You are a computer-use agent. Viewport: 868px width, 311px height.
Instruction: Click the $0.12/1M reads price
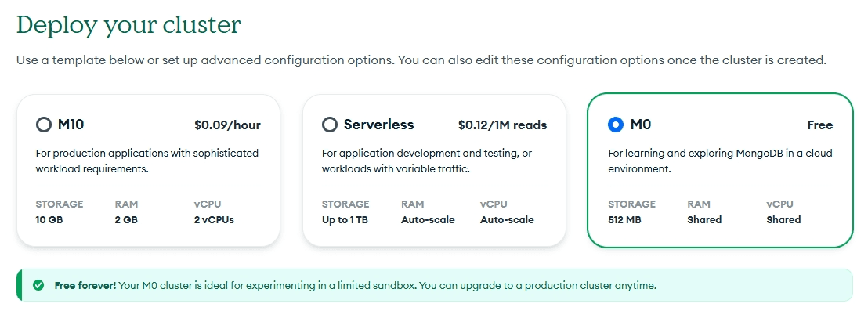(503, 125)
